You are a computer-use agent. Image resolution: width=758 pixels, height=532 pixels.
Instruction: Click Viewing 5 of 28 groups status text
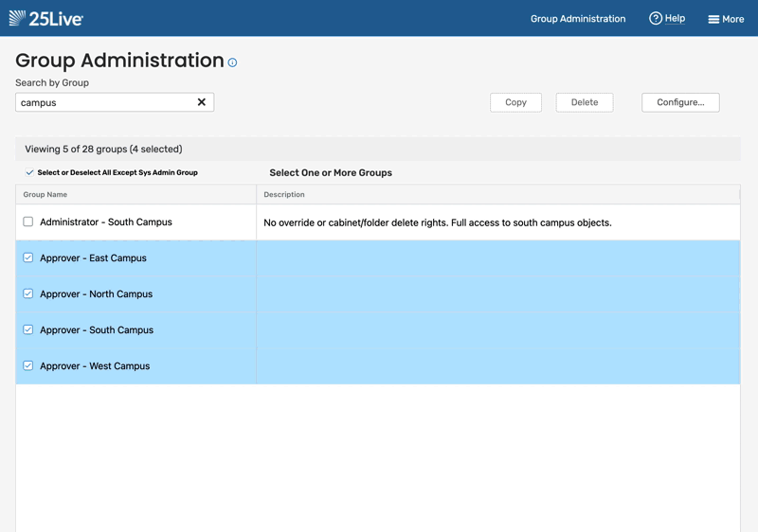103,150
